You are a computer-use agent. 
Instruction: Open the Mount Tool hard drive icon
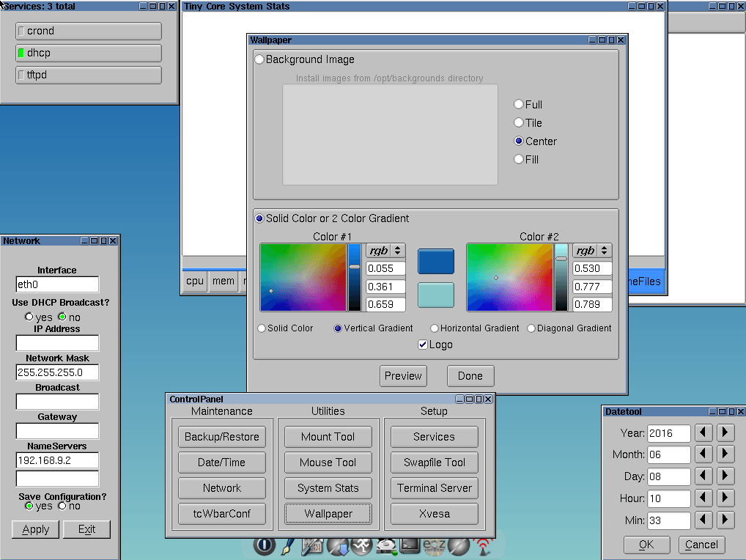tap(385, 546)
